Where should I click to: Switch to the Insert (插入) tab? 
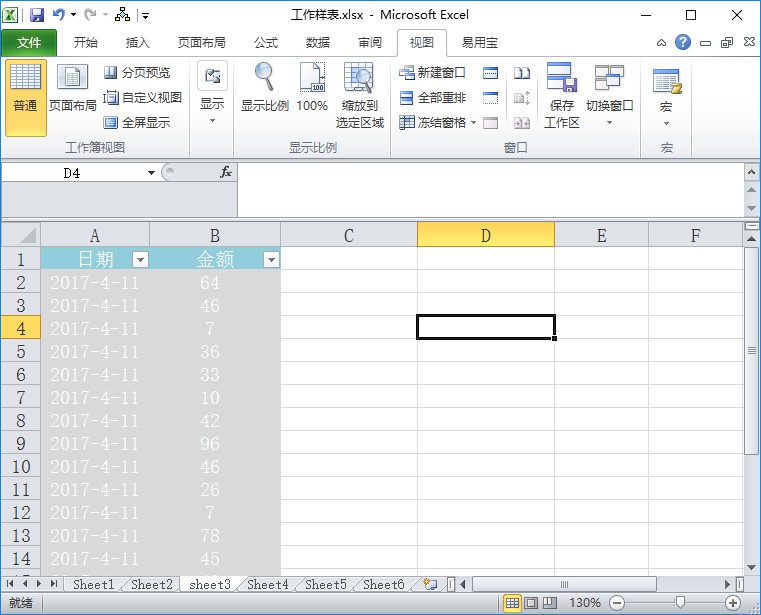tap(137, 43)
